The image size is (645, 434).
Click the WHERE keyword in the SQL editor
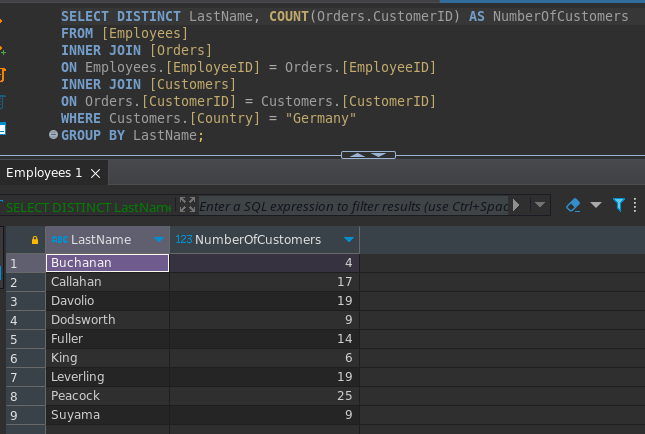coord(81,118)
